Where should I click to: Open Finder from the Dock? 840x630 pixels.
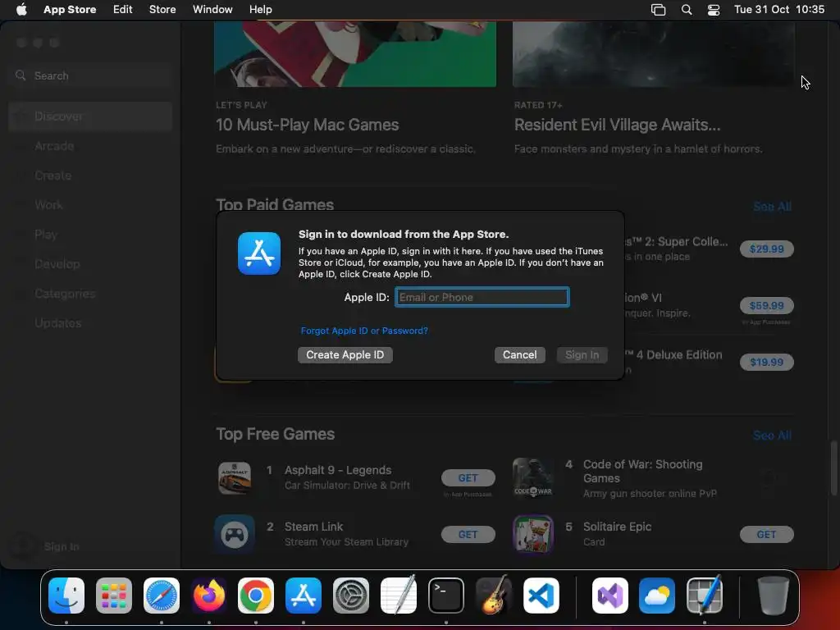tap(66, 596)
